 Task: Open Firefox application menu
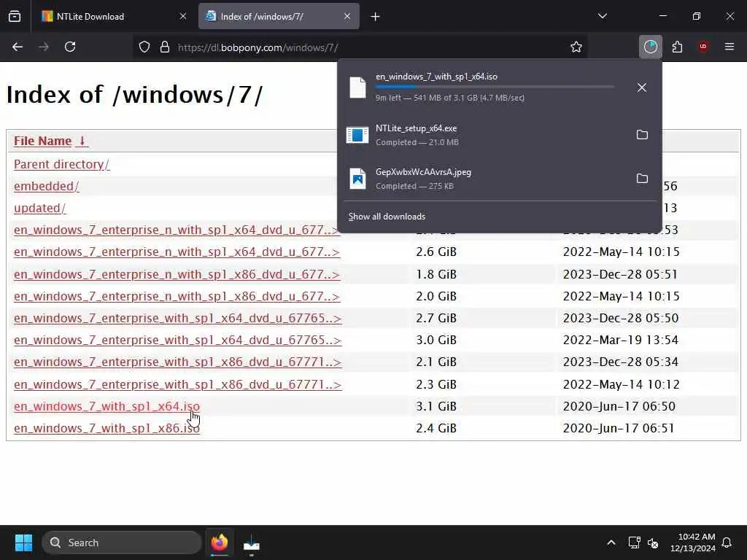(x=729, y=47)
